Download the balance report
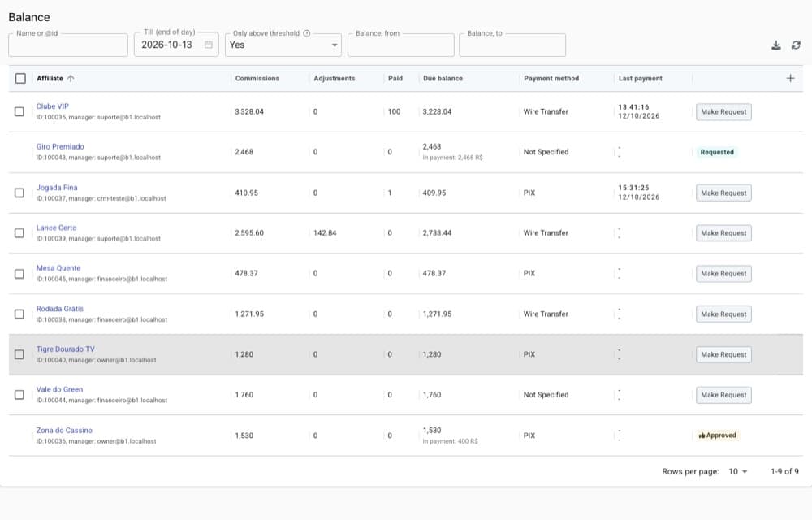The height and width of the screenshot is (520, 812). click(x=775, y=45)
